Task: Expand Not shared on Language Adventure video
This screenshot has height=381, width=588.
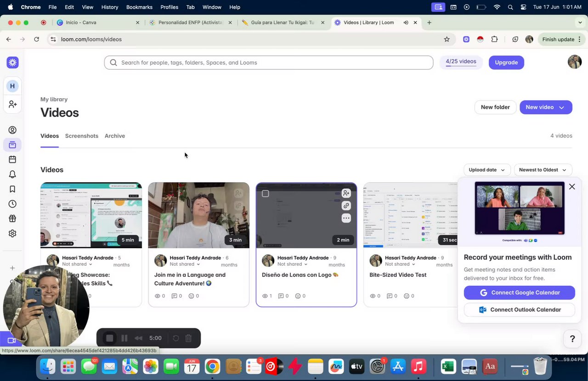Action: coord(185,264)
